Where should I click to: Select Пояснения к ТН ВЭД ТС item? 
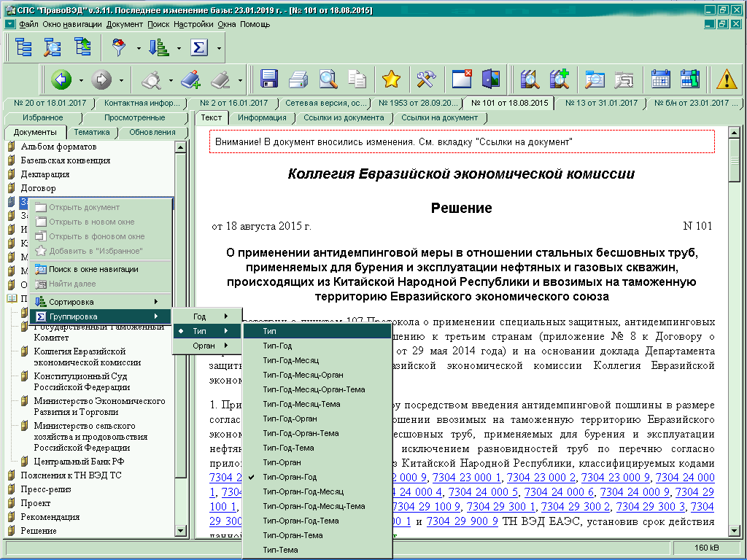(71, 475)
